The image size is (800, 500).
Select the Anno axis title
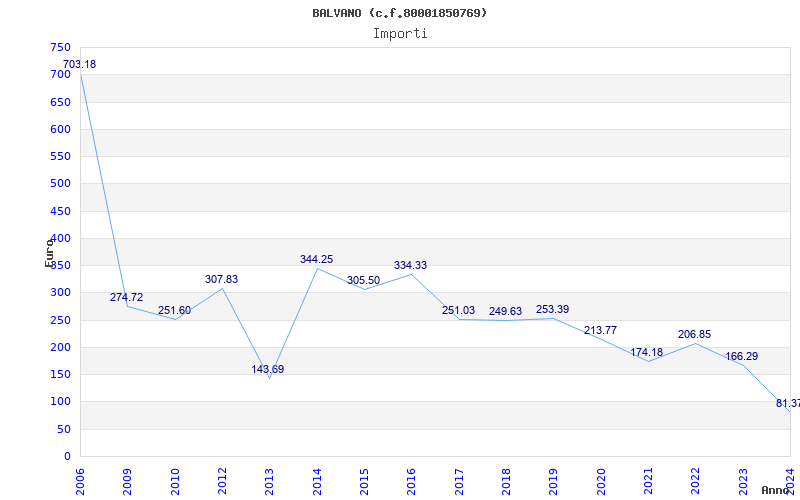point(776,490)
